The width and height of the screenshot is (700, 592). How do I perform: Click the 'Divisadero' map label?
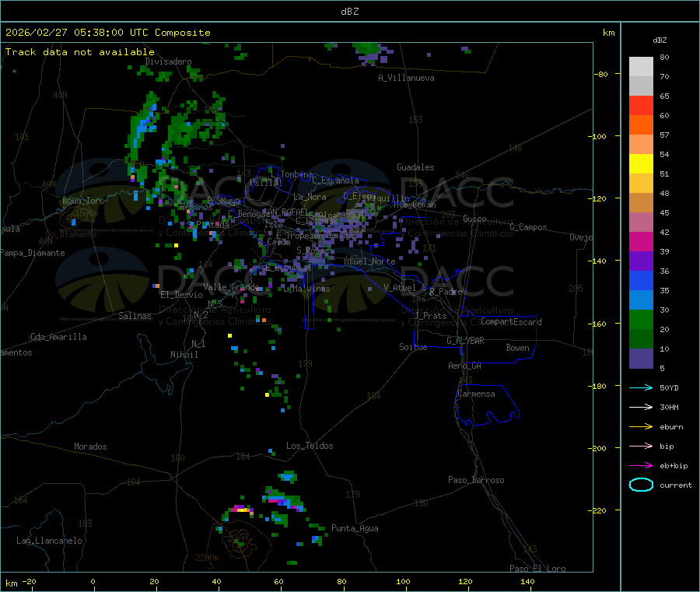168,61
